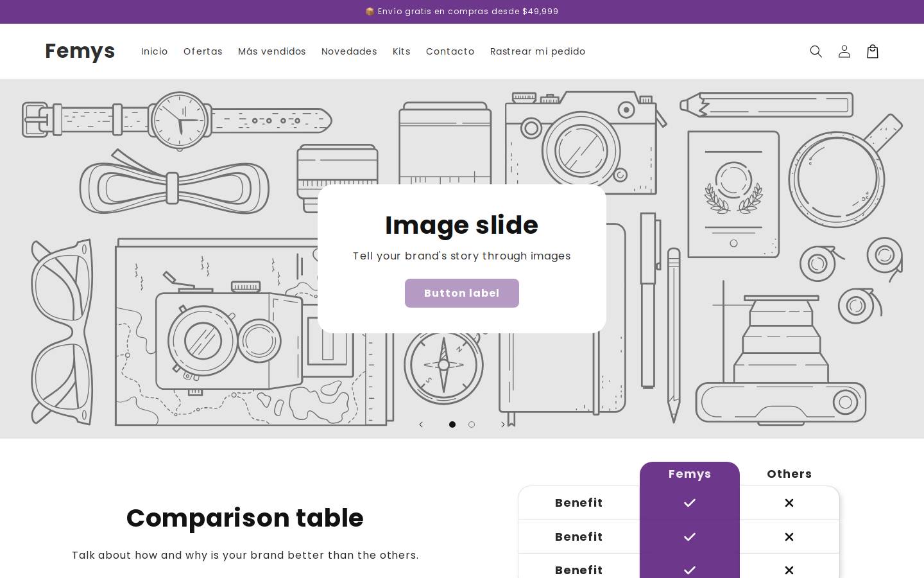Click the brand comparison description text
This screenshot has height=578, width=924.
(245, 555)
